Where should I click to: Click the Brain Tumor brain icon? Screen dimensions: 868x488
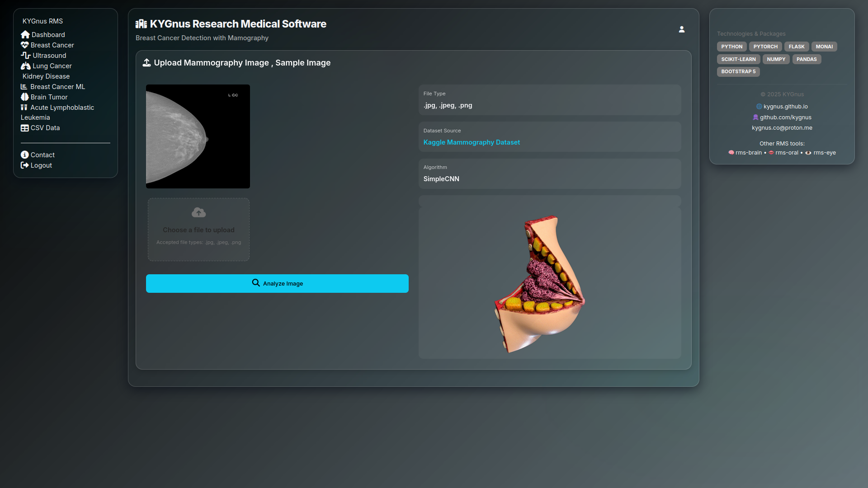click(x=25, y=97)
